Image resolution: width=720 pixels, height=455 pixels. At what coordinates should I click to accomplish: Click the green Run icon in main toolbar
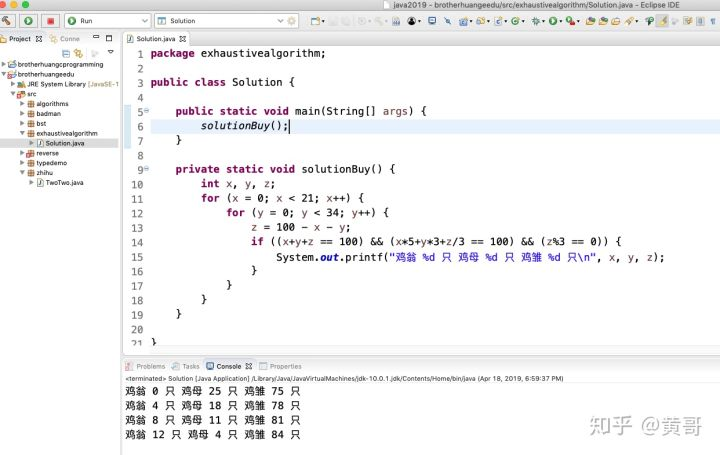pos(553,21)
